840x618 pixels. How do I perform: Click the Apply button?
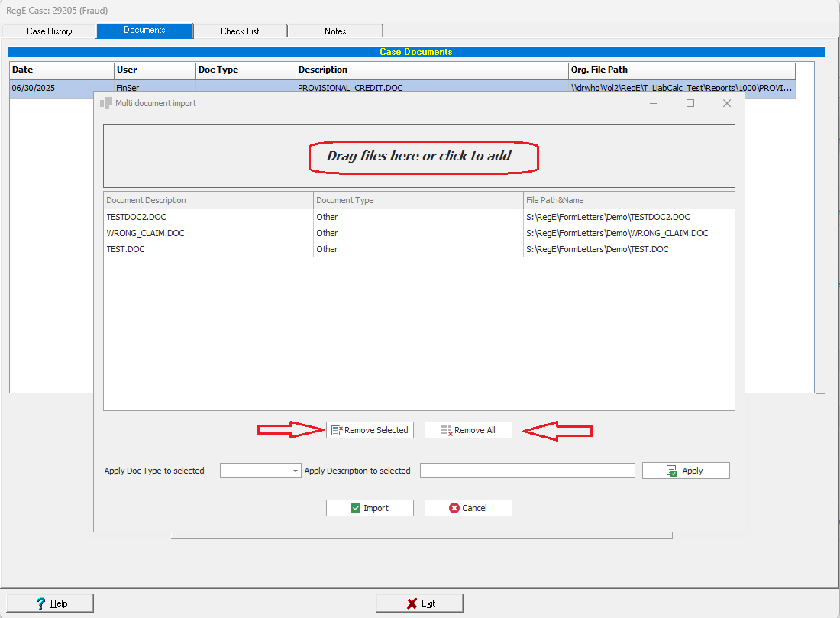tap(686, 471)
